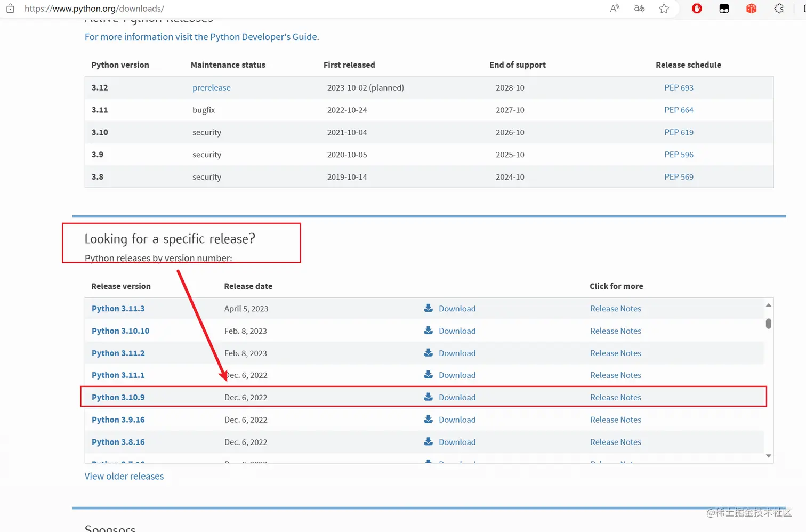Click the Looking for a specific release heading
This screenshot has width=806, height=532.
[170, 239]
